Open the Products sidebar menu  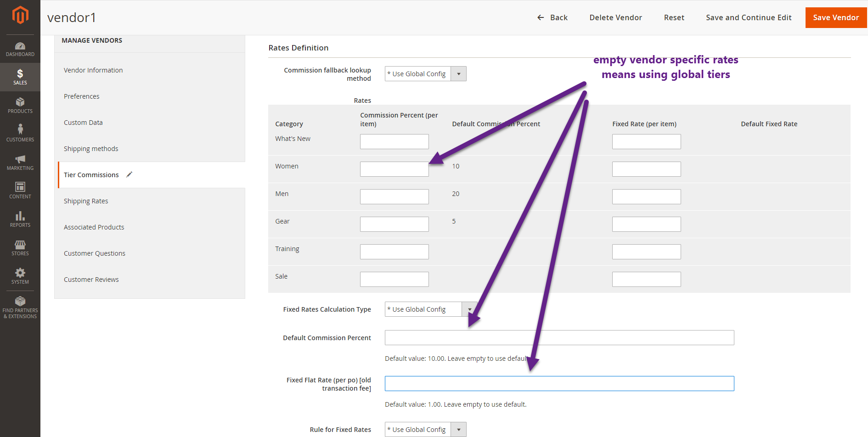click(x=20, y=106)
